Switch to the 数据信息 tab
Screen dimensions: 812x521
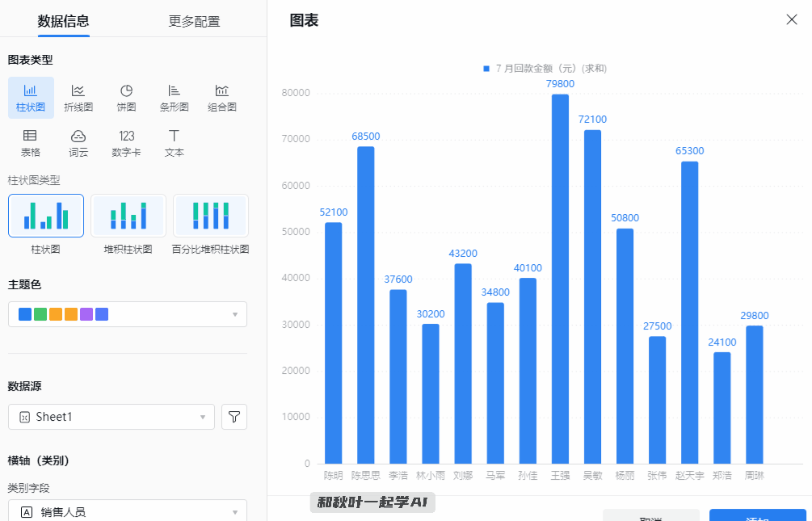click(x=64, y=22)
